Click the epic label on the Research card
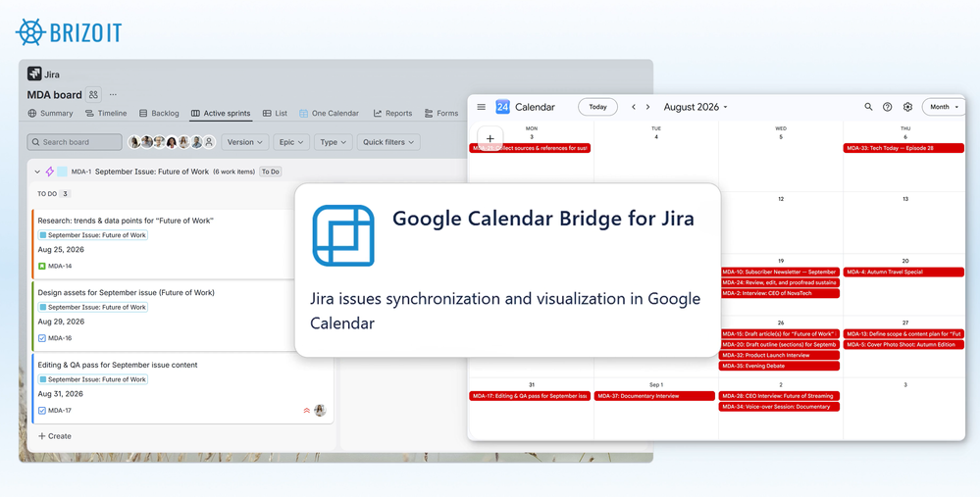This screenshot has width=980, height=497. (x=92, y=235)
